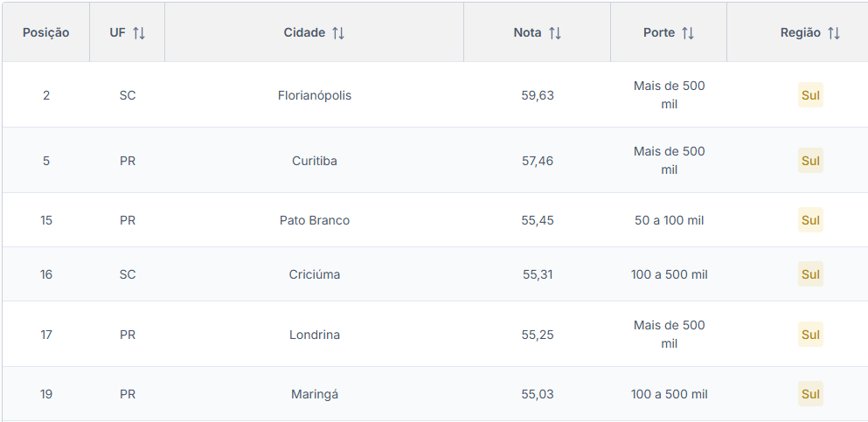Click the Sul tag in Criciúma row
Screen dimensions: 868x422
pos(810,274)
